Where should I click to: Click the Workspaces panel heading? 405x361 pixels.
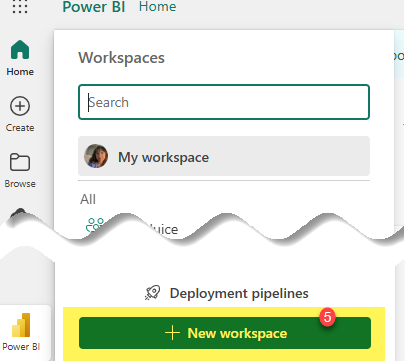(121, 58)
